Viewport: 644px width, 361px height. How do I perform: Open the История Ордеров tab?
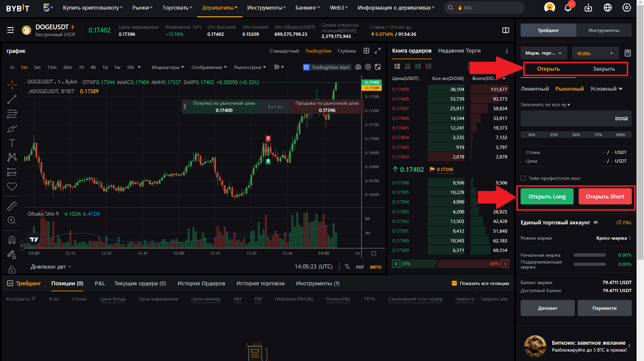click(x=201, y=283)
